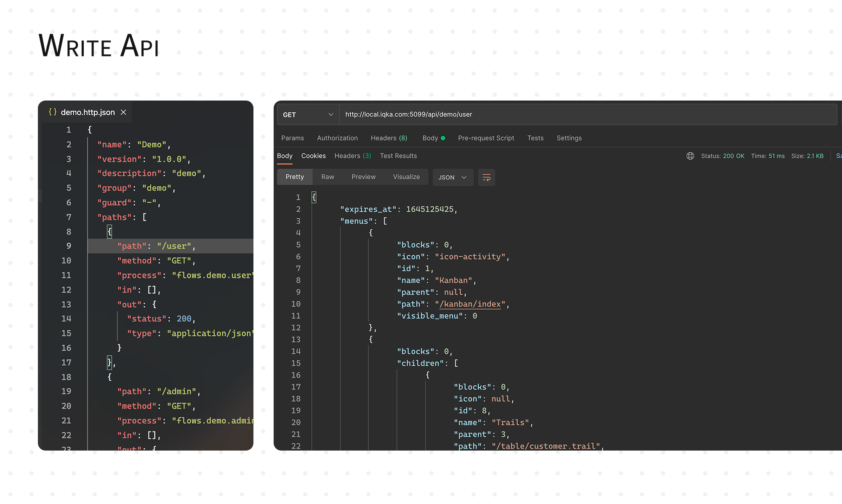Open the Authorization section

pyautogui.click(x=337, y=138)
